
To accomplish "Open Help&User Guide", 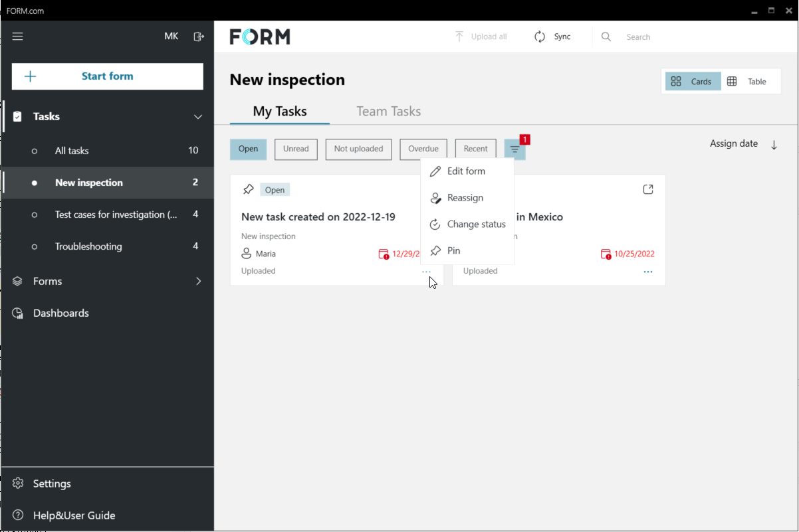I will point(73,515).
